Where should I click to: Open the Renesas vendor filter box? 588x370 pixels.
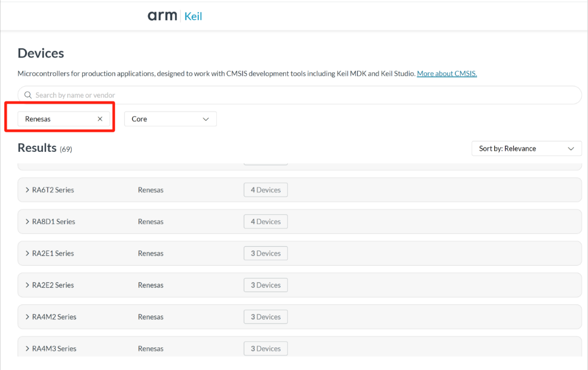click(x=64, y=119)
